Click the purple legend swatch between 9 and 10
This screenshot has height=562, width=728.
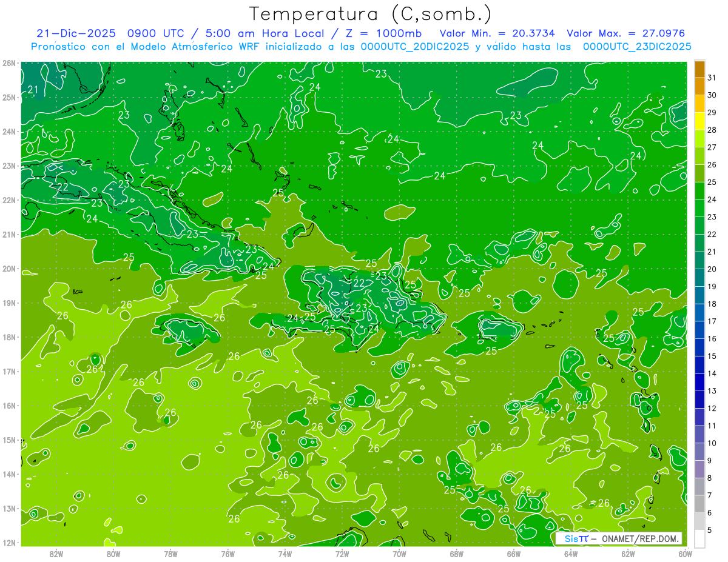tap(699, 452)
